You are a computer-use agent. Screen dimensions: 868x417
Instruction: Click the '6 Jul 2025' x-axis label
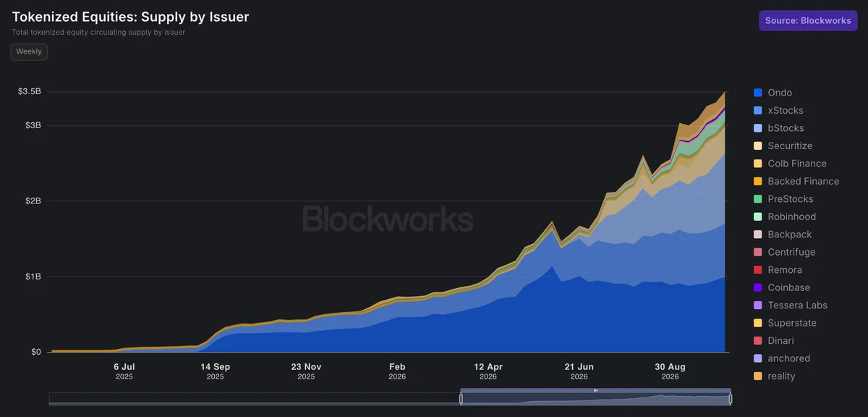(124, 371)
